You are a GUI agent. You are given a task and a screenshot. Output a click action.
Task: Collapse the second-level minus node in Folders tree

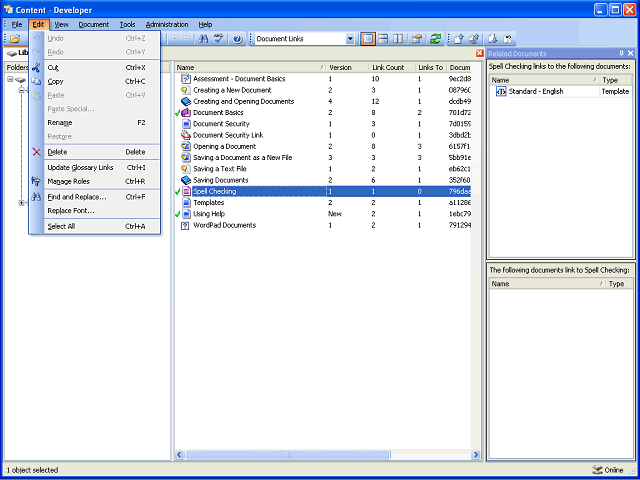coord(21,90)
